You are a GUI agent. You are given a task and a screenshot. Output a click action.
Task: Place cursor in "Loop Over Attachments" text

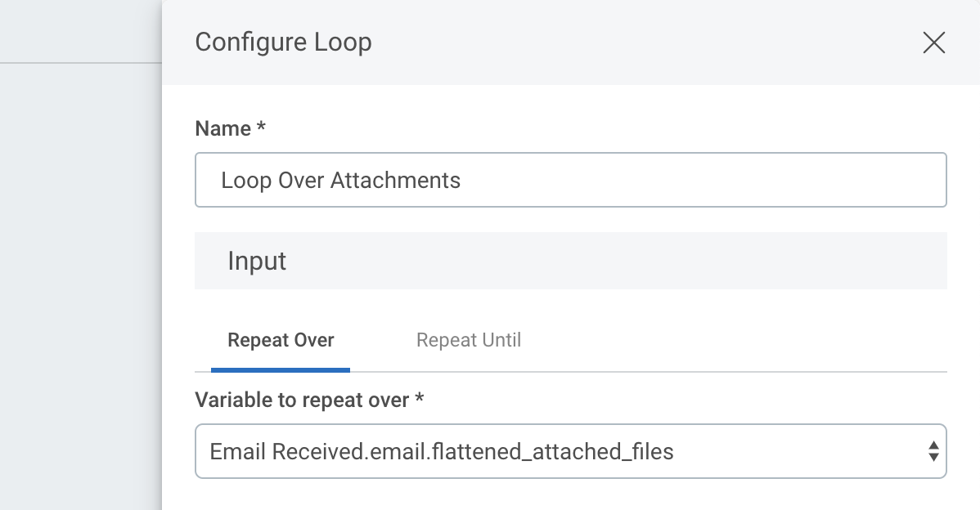(x=340, y=180)
